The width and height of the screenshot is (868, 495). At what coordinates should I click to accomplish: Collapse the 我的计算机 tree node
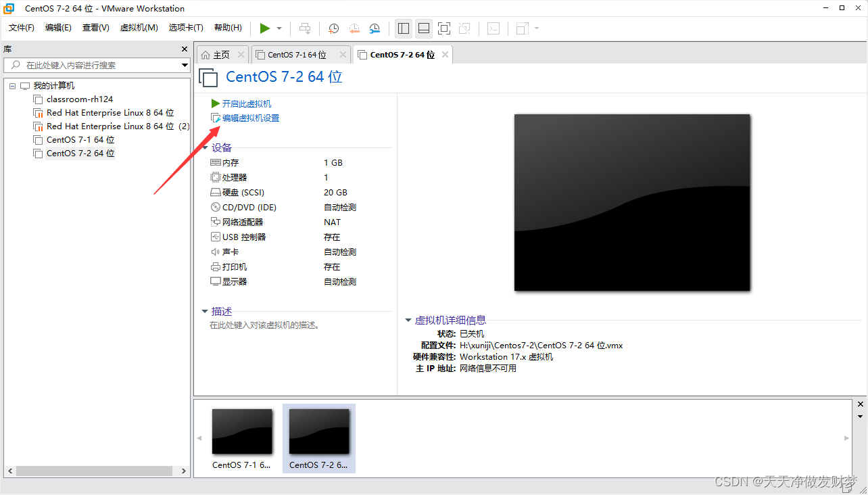pos(12,86)
